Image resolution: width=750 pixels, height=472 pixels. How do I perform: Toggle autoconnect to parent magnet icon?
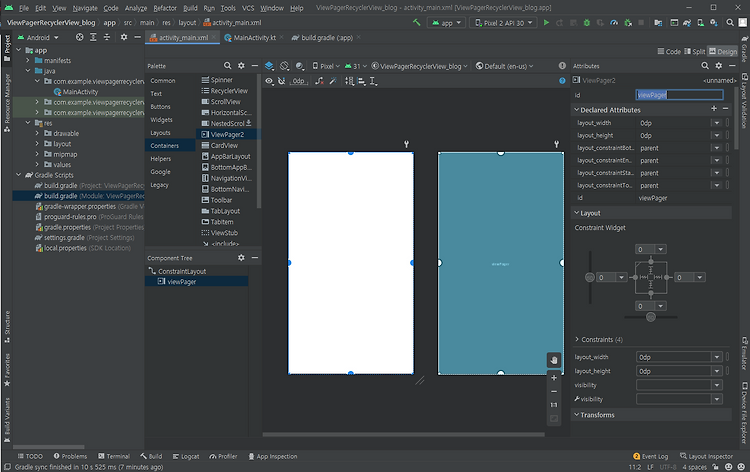(282, 81)
